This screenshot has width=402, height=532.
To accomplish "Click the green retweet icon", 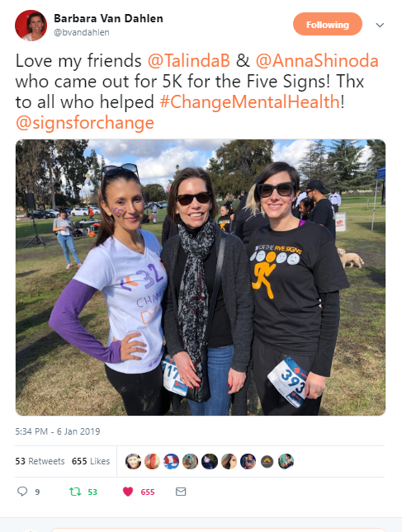I will click(x=75, y=492).
